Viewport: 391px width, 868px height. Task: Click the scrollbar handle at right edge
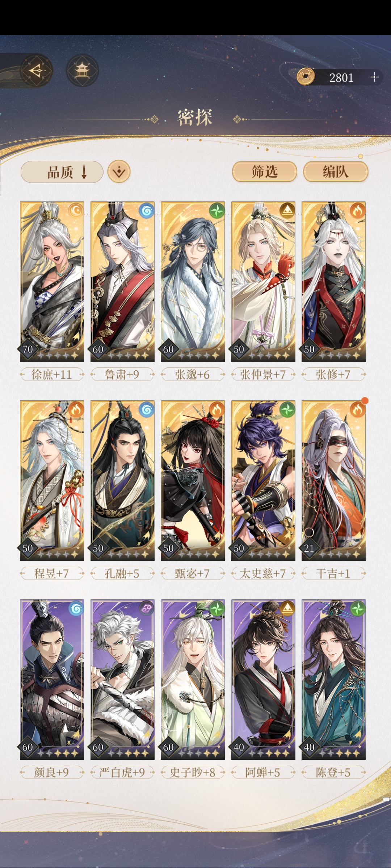click(386, 799)
